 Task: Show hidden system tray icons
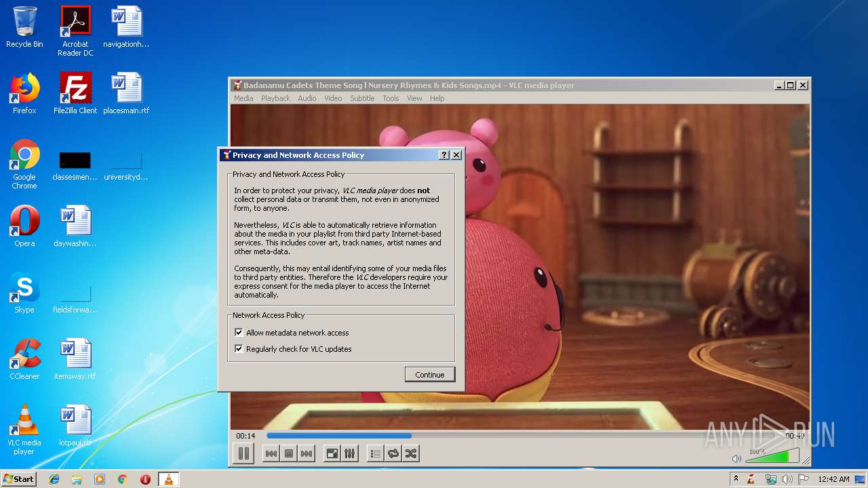point(736,479)
